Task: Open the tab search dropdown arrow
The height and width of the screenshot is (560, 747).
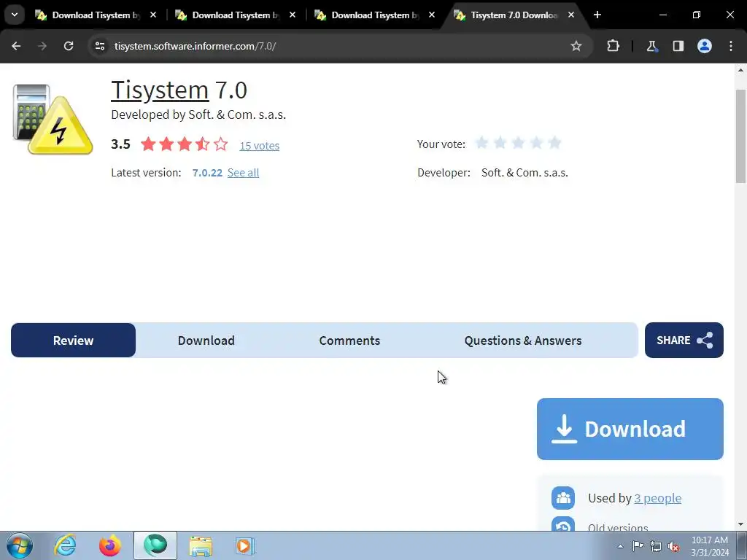Action: coord(15,15)
